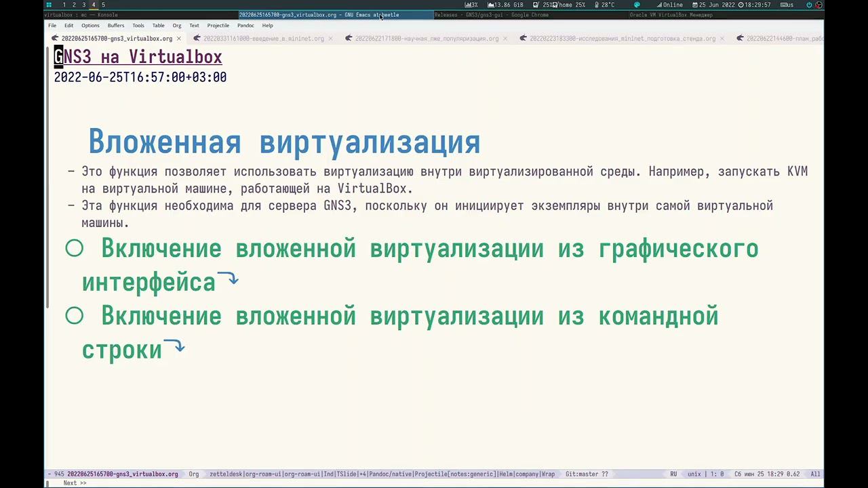Click the 13.86 GiB memory indicator
The image size is (868, 488).
[506, 5]
